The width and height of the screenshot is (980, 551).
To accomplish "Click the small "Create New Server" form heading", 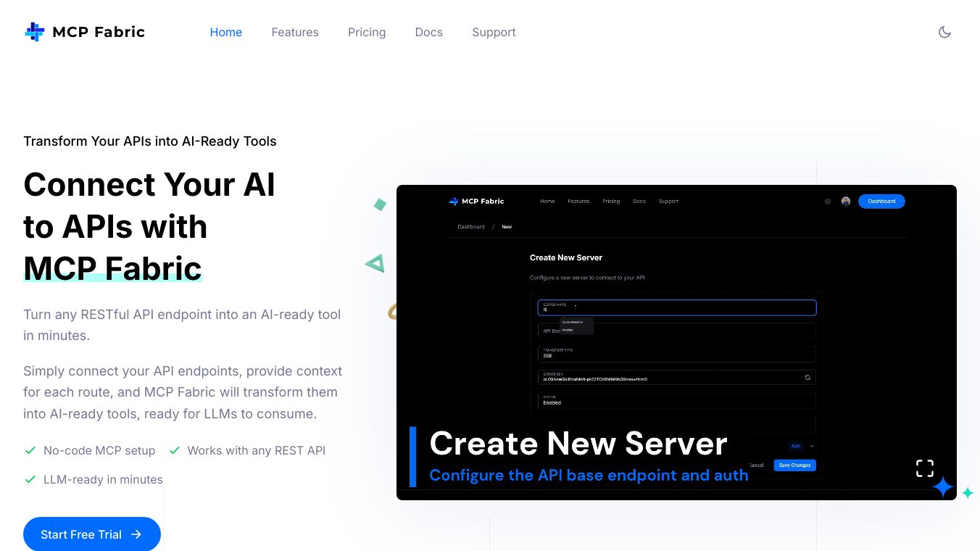I will tap(566, 257).
